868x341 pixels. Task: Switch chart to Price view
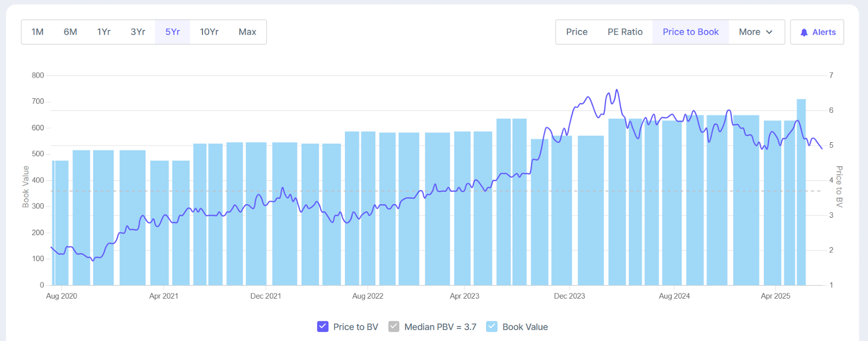pos(577,32)
